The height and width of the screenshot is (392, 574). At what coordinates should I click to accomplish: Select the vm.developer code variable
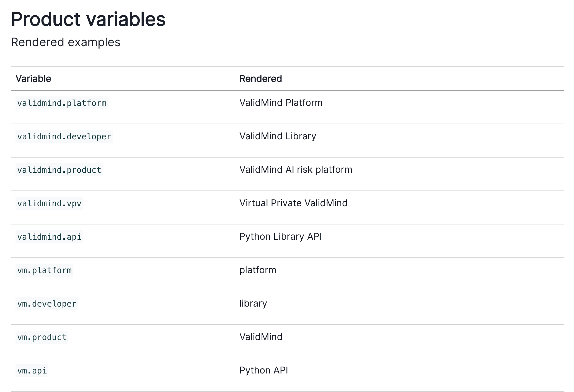(47, 304)
